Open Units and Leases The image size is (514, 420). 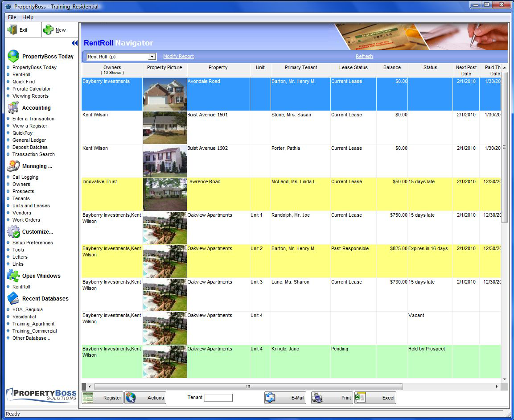[x=31, y=206]
